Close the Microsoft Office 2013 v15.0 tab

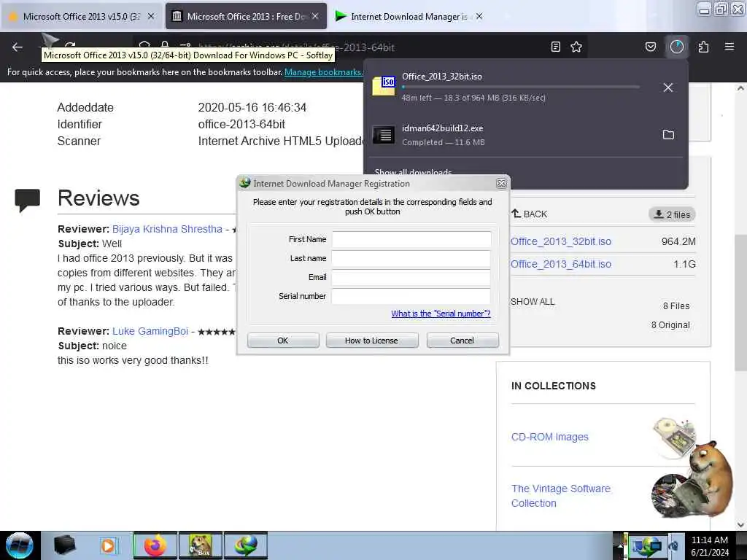151,16
